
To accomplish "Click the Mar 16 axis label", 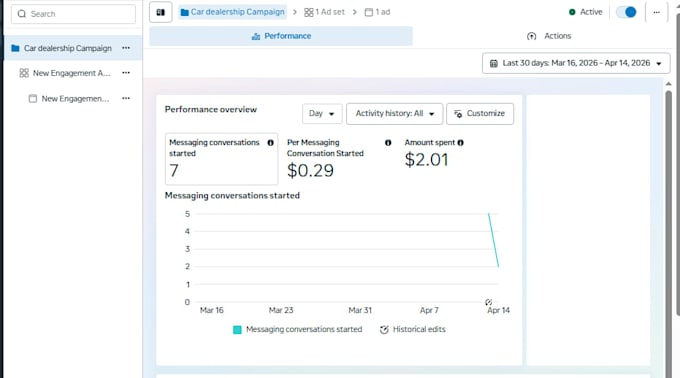I will point(212,310).
